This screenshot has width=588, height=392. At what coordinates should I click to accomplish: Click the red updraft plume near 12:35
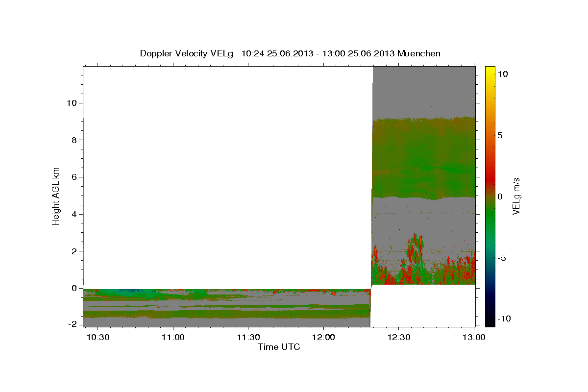click(415, 248)
